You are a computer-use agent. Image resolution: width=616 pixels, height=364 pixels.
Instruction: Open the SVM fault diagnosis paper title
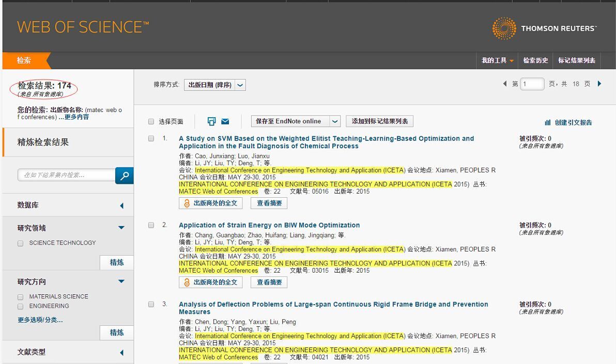click(326, 142)
